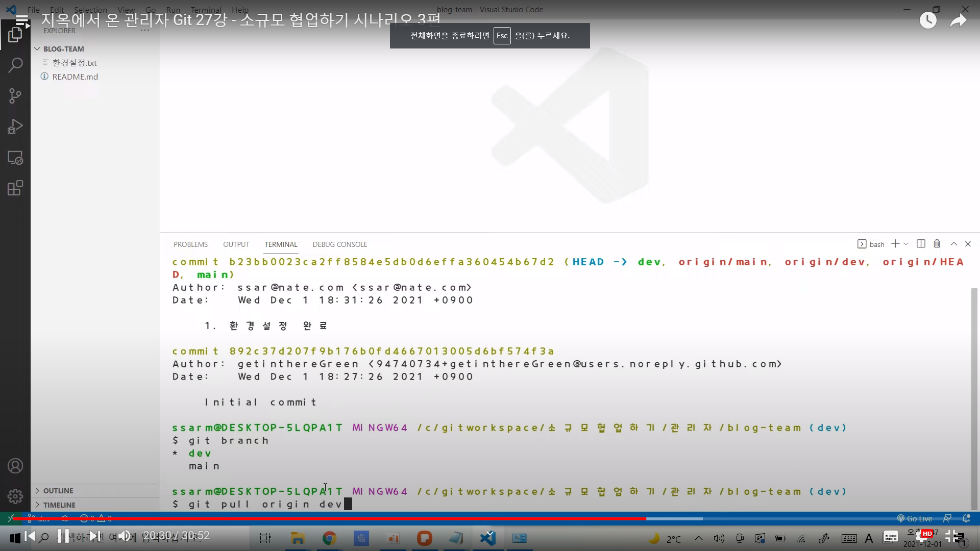Open the Explorer more actions ellipsis
This screenshot has width=980, height=551.
[145, 31]
